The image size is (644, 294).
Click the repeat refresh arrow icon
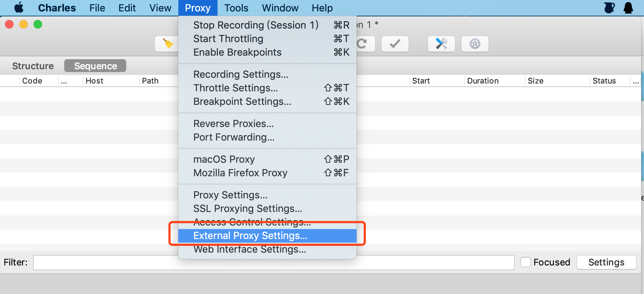(x=364, y=44)
